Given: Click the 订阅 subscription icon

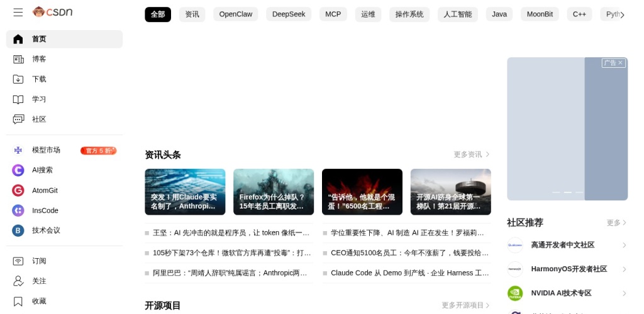Looking at the screenshot, I should coord(18,261).
